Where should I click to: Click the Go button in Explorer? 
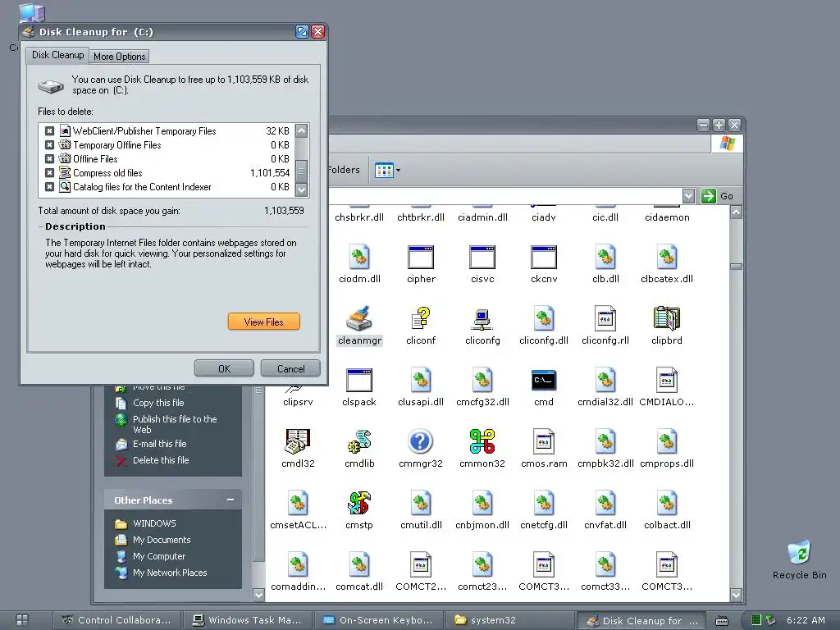click(718, 196)
